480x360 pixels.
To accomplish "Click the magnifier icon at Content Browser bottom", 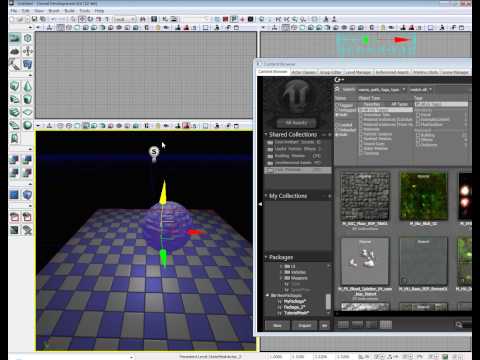I will 459,324.
